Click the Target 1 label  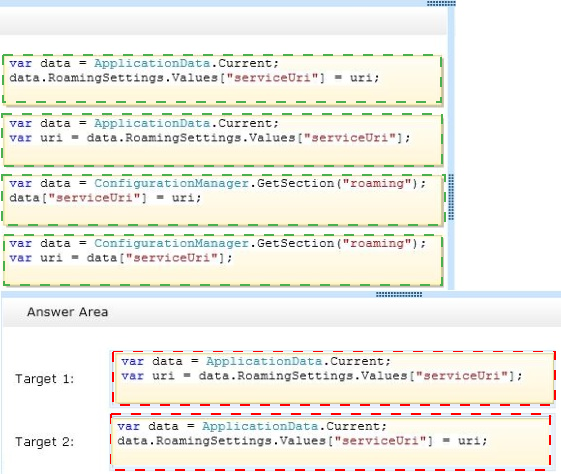[x=45, y=379]
